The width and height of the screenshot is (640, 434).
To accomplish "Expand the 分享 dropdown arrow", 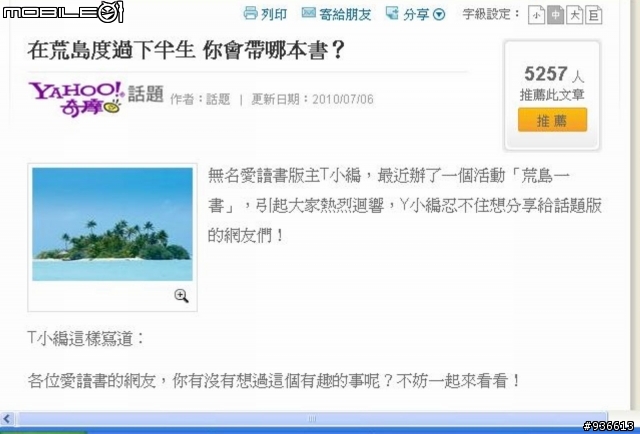I will point(439,15).
